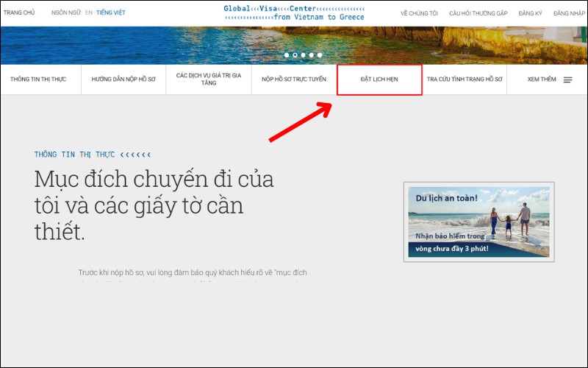The width and height of the screenshot is (588, 368).
Task: Open TRA CỨU TÌNH TRẠNG HỒ SƠ tab
Action: tap(465, 79)
